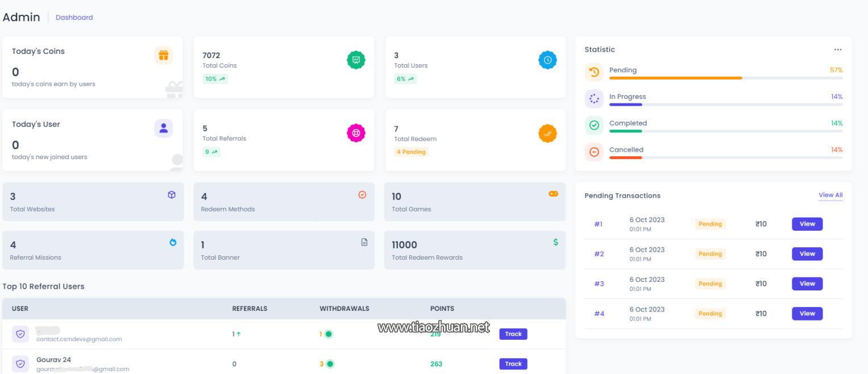Click the gamepad icon on Total Games

(x=554, y=194)
